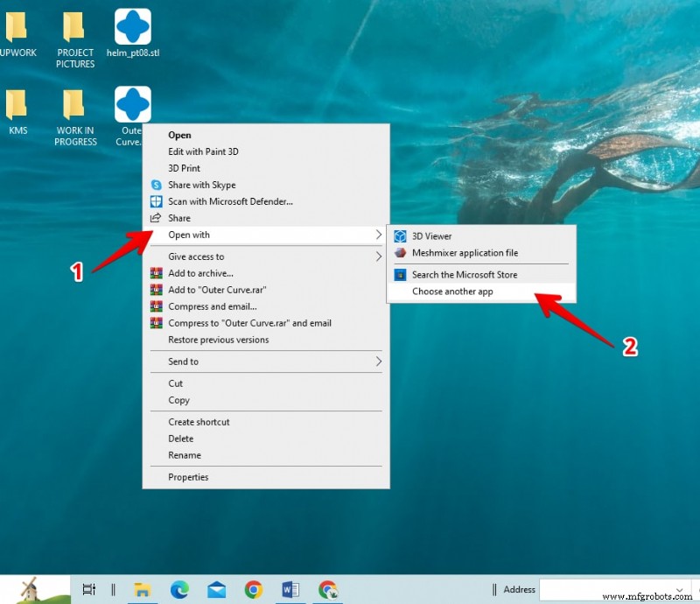Select the PROJECT PICTURES folder
700x604 pixels.
coord(74,27)
